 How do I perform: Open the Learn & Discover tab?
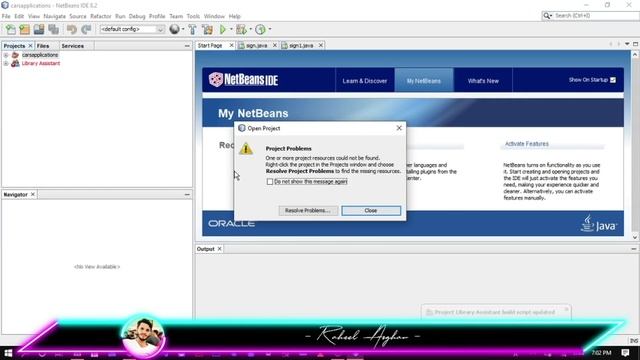[x=364, y=81]
